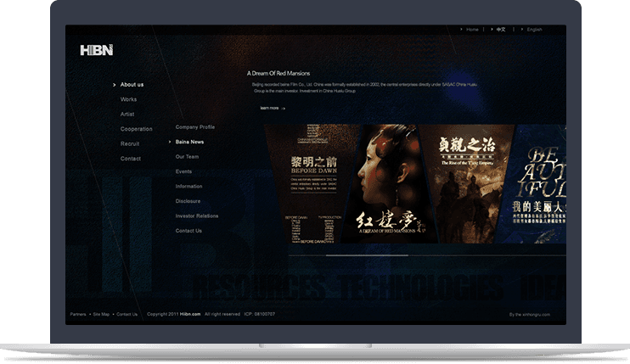Select the Beautiful poster at right edge
Image resolution: width=630 pixels, height=364 pixels.
(x=534, y=184)
